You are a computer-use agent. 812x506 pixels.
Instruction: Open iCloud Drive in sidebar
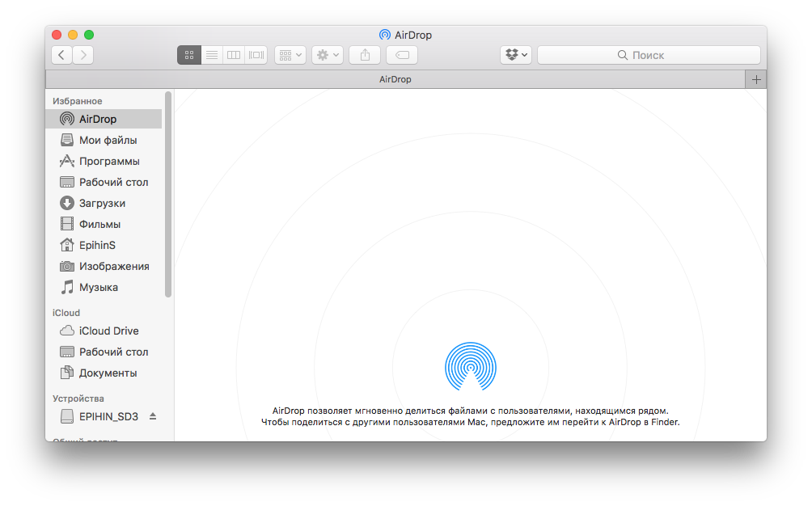108,331
